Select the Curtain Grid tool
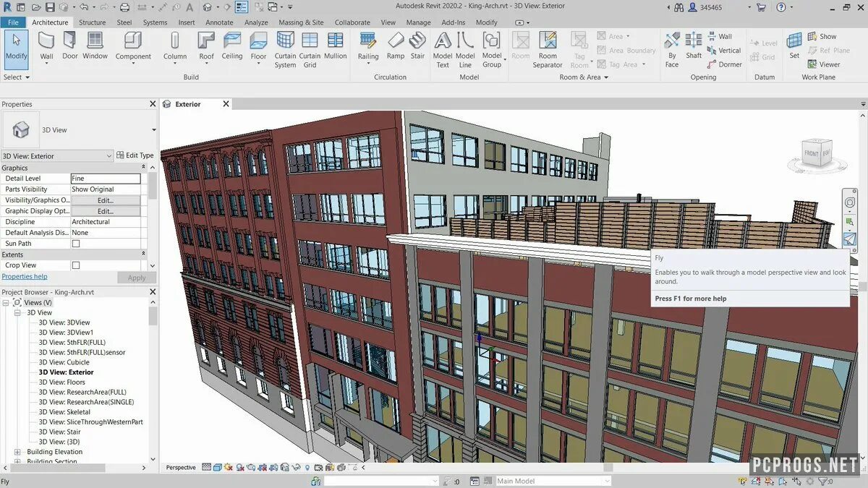 point(310,50)
